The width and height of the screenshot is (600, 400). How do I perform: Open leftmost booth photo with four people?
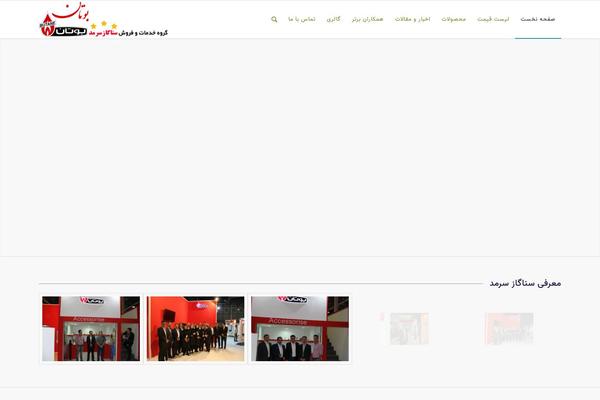pos(91,328)
